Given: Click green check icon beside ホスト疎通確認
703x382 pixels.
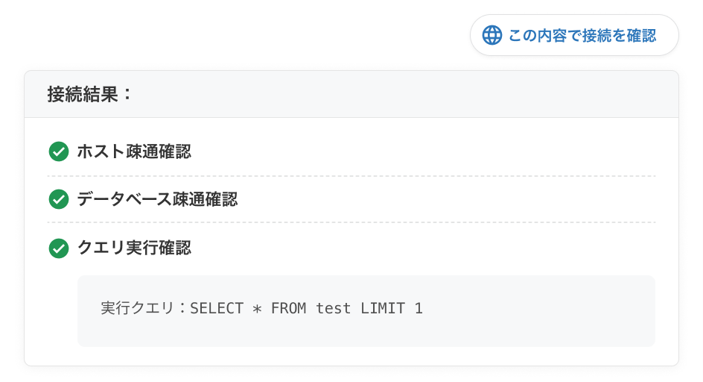Looking at the screenshot, I should click(59, 152).
